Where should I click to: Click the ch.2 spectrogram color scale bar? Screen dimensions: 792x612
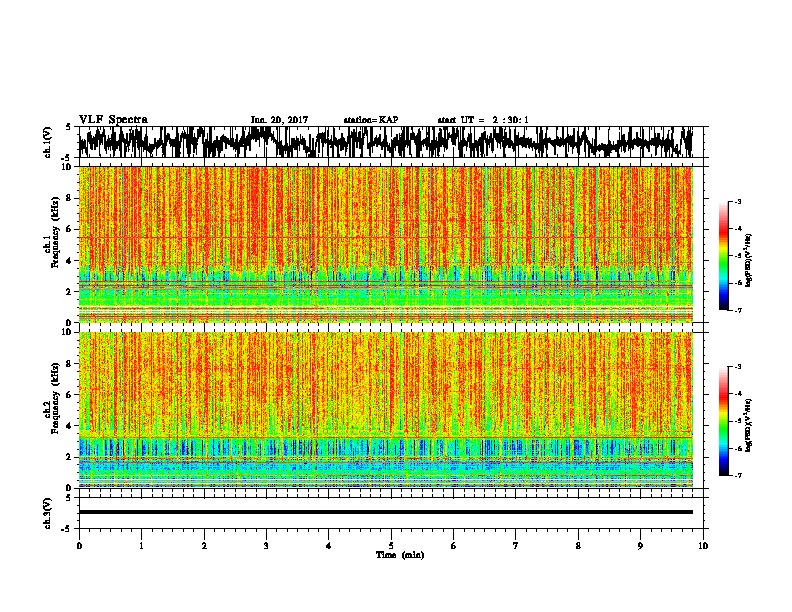pos(723,421)
